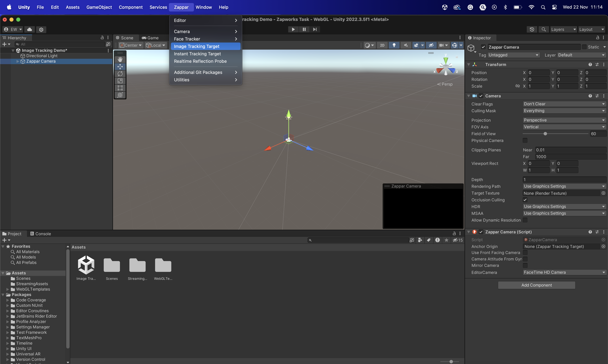Switch to the Console tab

[41, 234]
